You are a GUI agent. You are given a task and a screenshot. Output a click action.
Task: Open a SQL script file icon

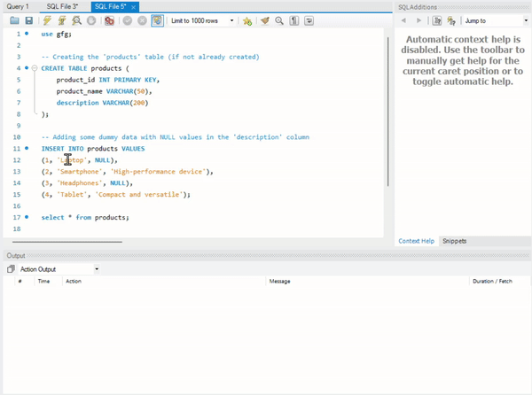coord(13,19)
